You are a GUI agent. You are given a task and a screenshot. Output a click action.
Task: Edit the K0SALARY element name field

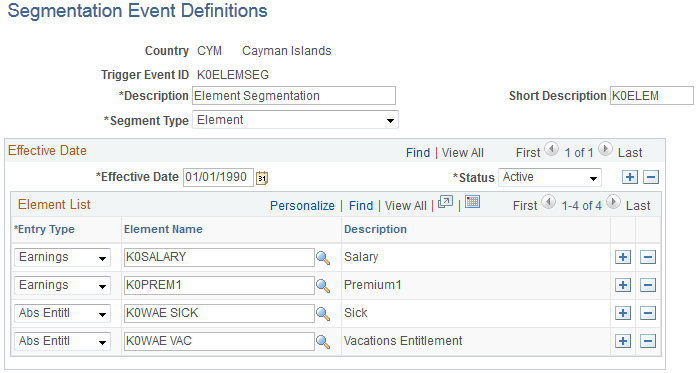click(219, 257)
